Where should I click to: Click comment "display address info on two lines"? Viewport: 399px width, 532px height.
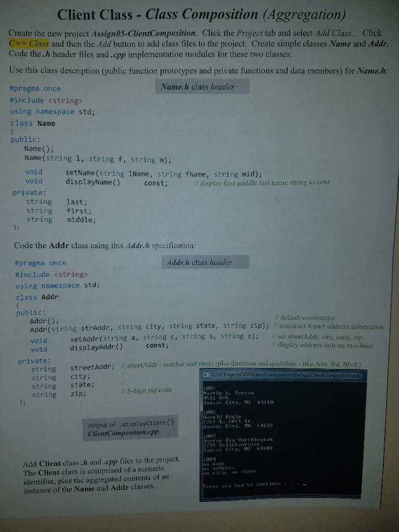[322, 345]
